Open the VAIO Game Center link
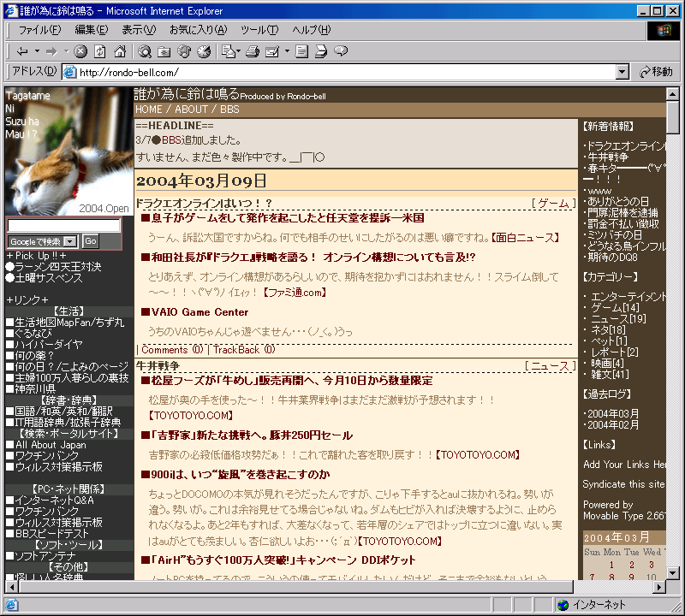 pyautogui.click(x=200, y=312)
